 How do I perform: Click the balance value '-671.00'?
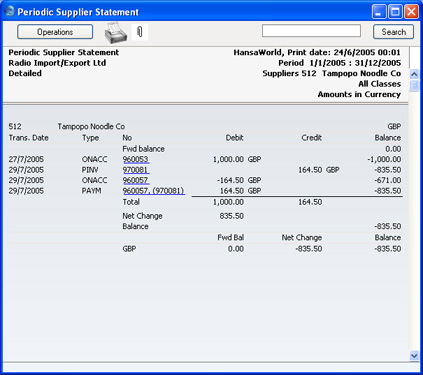pos(387,180)
